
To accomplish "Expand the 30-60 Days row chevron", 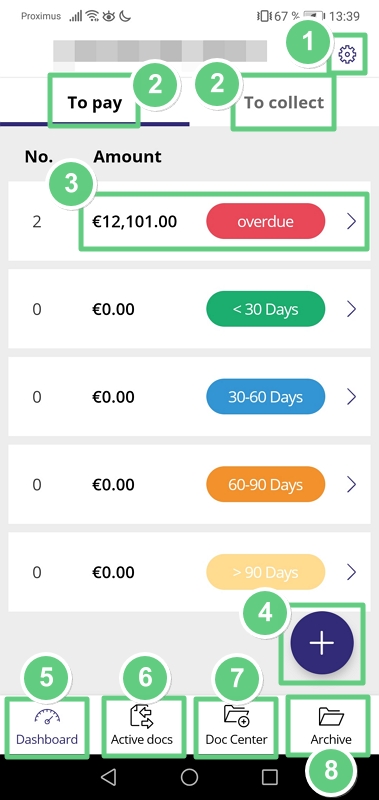I will pos(351,396).
